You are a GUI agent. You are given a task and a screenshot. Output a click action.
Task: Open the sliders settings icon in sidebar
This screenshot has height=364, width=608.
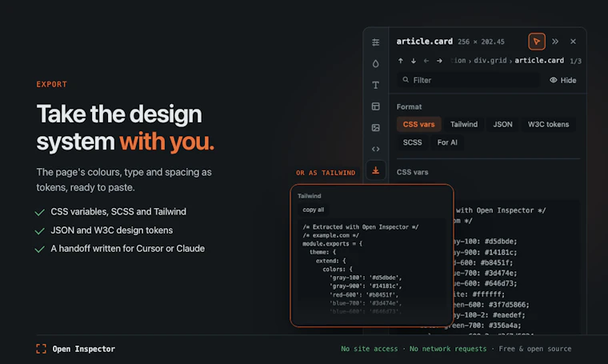375,42
